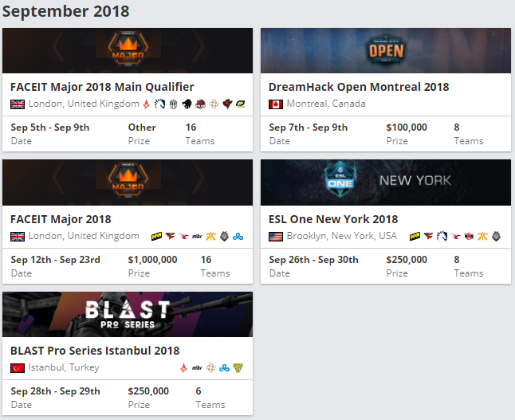This screenshot has width=515, height=420.
Task: Click the G2 logo in ESL One New York card
Action: [x=496, y=236]
